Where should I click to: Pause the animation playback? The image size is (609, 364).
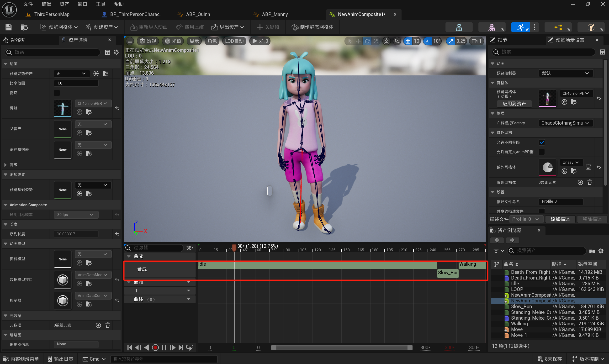(164, 347)
